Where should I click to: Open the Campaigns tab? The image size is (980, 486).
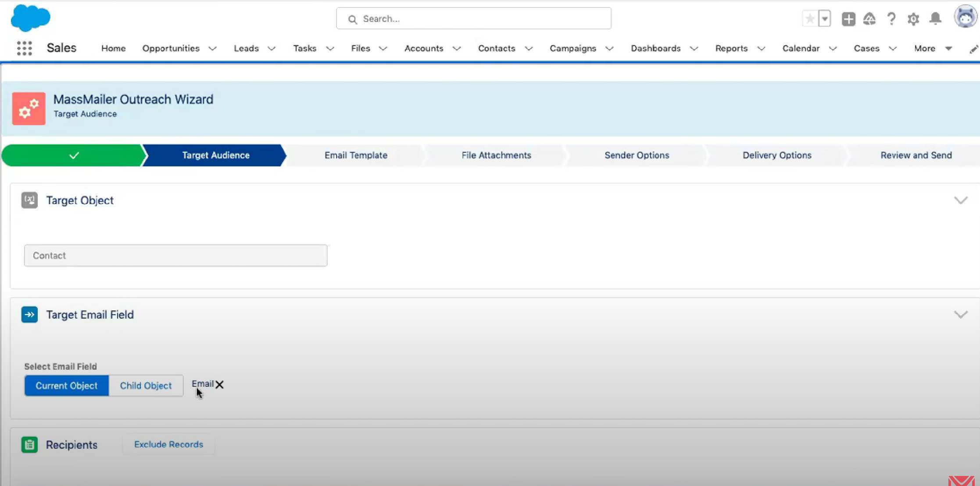[573, 48]
